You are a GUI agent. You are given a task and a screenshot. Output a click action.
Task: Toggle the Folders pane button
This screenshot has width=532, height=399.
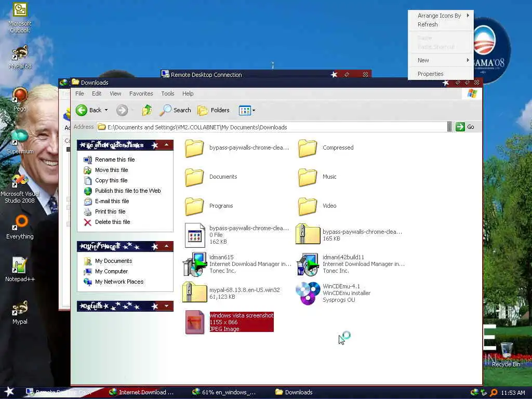[x=214, y=110]
